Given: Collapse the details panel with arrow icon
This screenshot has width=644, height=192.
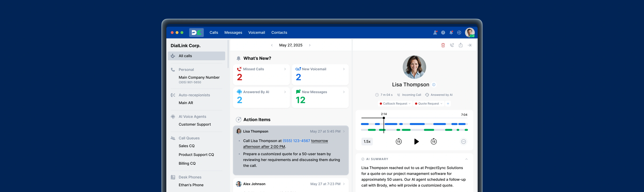Looking at the screenshot, I should (470, 45).
